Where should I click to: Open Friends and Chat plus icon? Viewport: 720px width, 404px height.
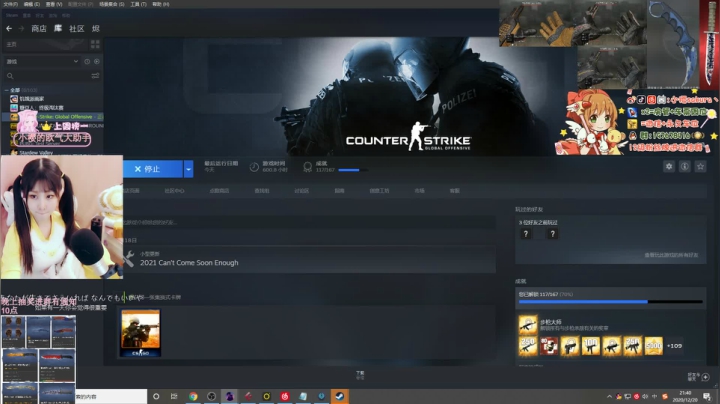pyautogui.click(x=706, y=377)
